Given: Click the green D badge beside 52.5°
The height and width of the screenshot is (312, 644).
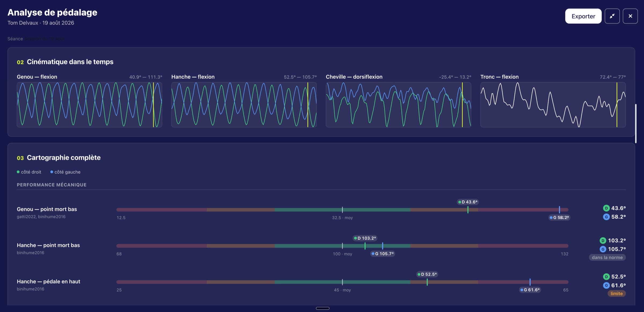Looking at the screenshot, I should pos(606,277).
